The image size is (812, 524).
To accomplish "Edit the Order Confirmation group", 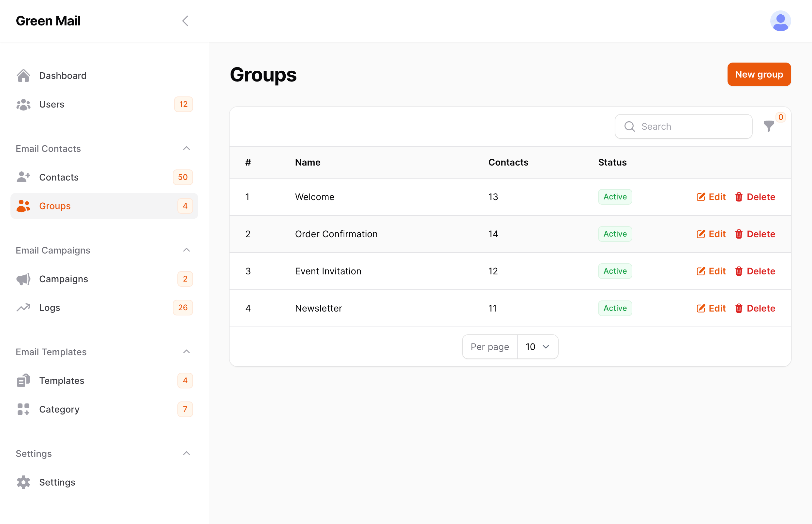I will pyautogui.click(x=711, y=234).
